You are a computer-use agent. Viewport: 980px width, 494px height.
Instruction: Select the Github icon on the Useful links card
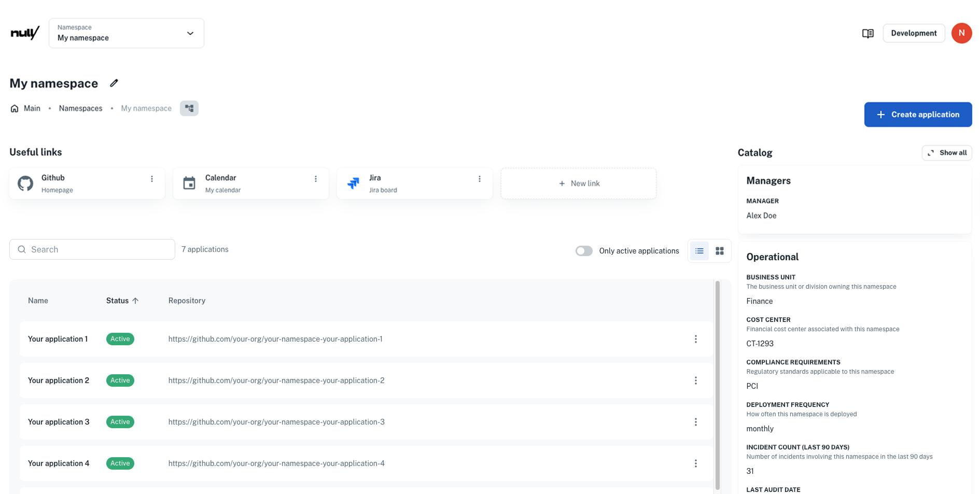point(25,183)
